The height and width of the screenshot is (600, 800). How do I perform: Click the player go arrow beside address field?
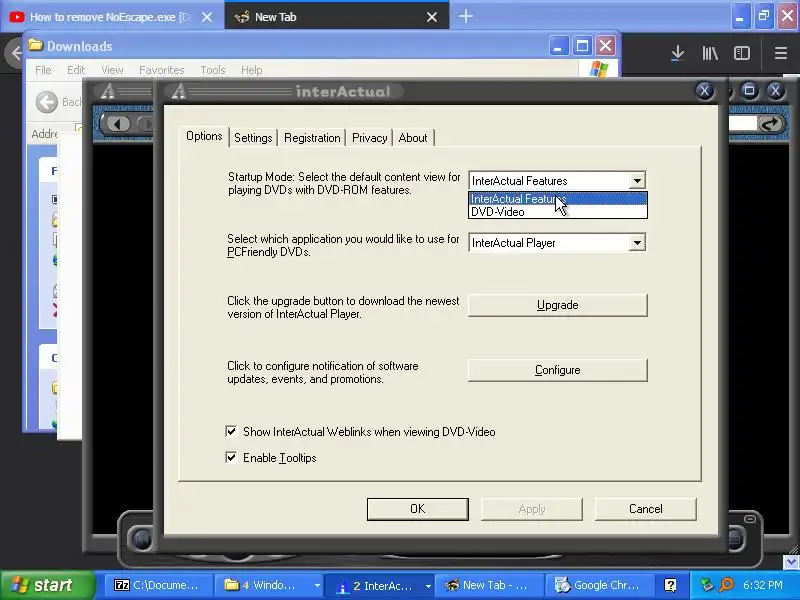pos(770,123)
